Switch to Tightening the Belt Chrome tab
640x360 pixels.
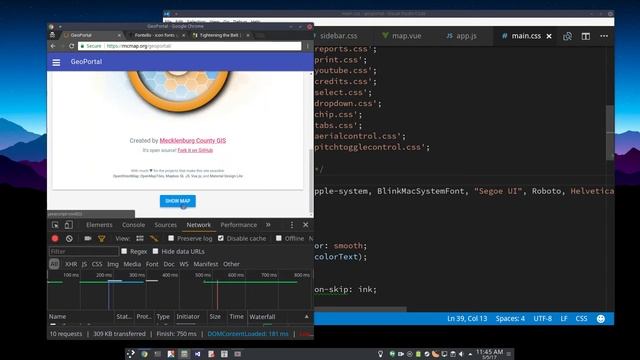click(220, 36)
